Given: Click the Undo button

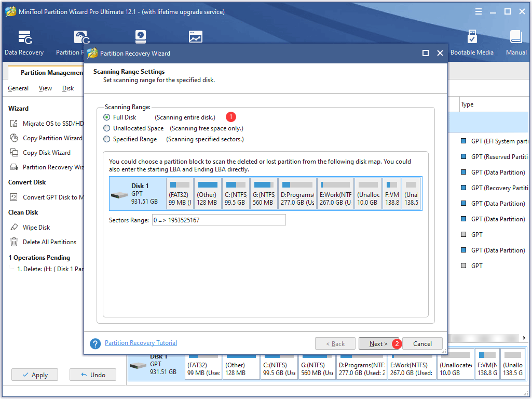Looking at the screenshot, I should coord(92,375).
